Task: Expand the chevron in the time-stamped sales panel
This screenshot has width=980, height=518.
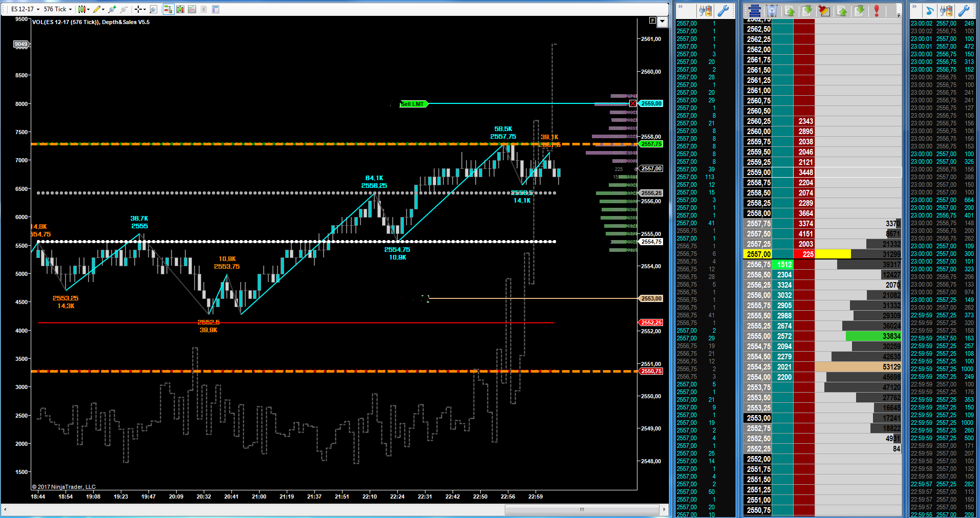Action: click(915, 7)
